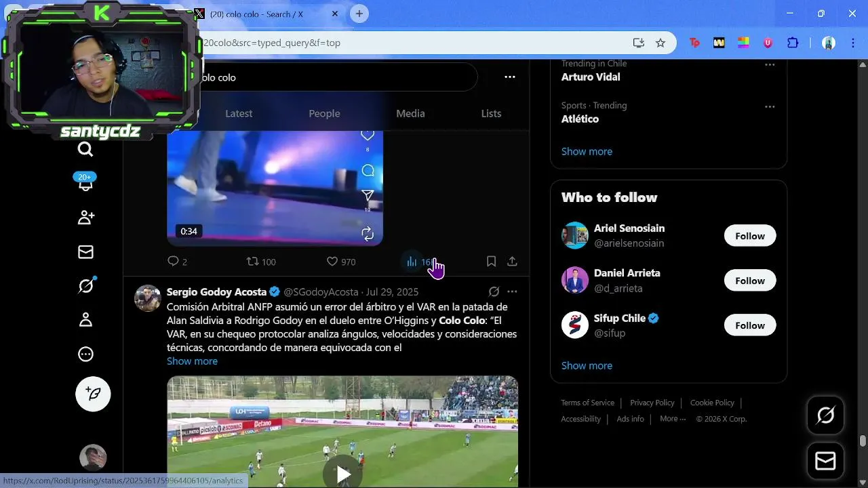Click the page vertical scrollbar thumb

863,441
